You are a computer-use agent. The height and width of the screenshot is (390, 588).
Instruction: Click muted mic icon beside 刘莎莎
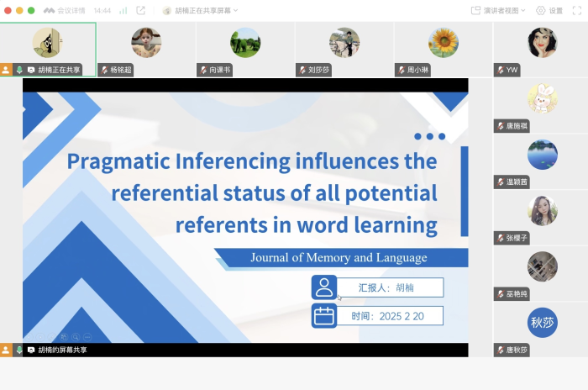click(302, 71)
